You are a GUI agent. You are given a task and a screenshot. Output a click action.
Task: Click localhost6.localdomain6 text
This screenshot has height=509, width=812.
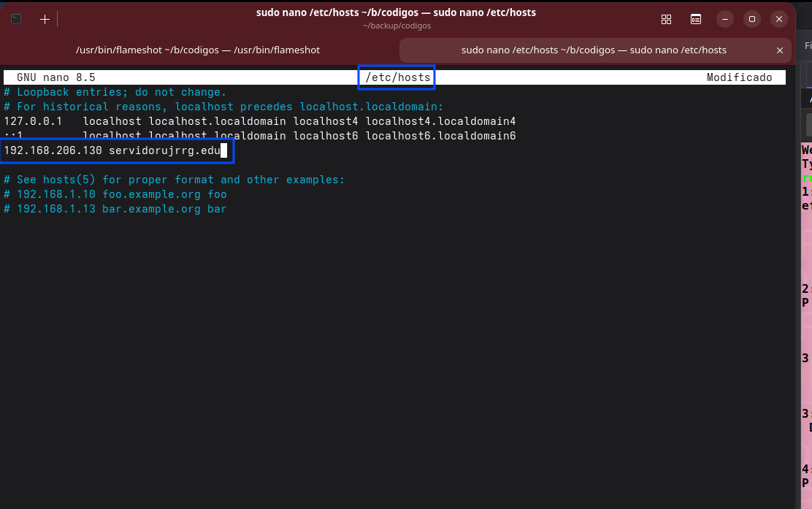pyautogui.click(x=441, y=136)
